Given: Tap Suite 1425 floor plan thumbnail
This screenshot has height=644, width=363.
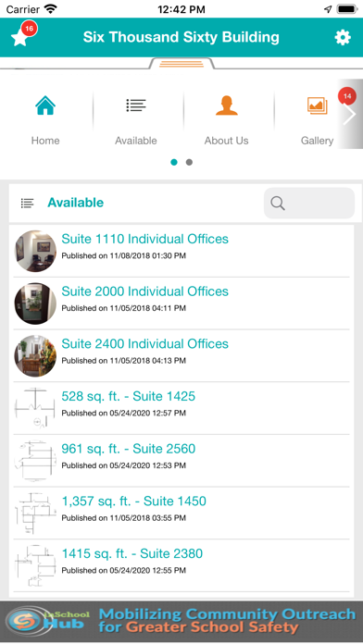Looking at the screenshot, I should click(x=35, y=408).
